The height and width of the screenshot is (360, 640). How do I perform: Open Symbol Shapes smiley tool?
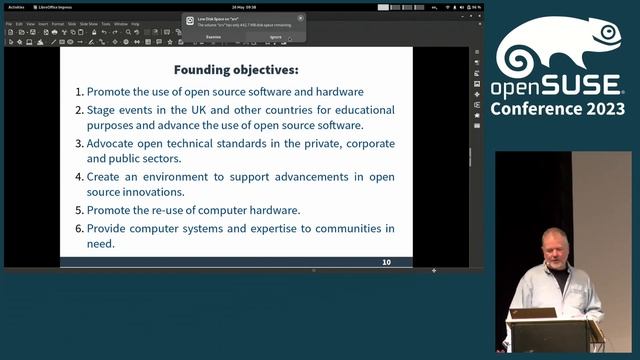126,42
